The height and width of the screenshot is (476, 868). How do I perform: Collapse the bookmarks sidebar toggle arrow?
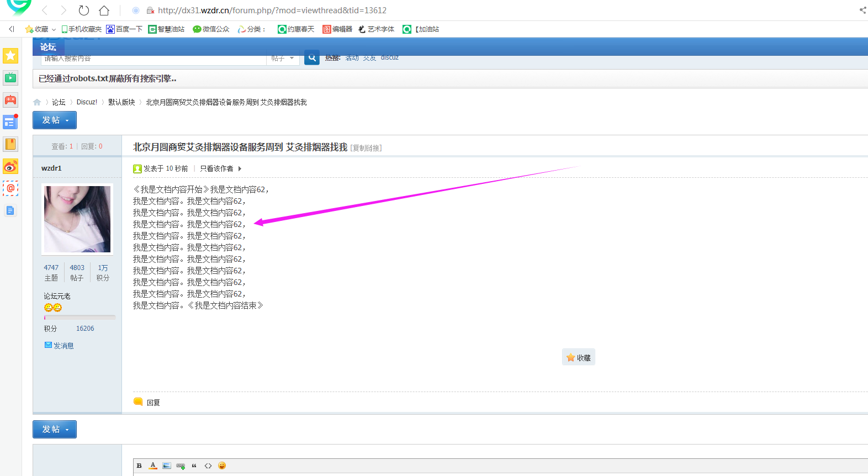[12, 29]
